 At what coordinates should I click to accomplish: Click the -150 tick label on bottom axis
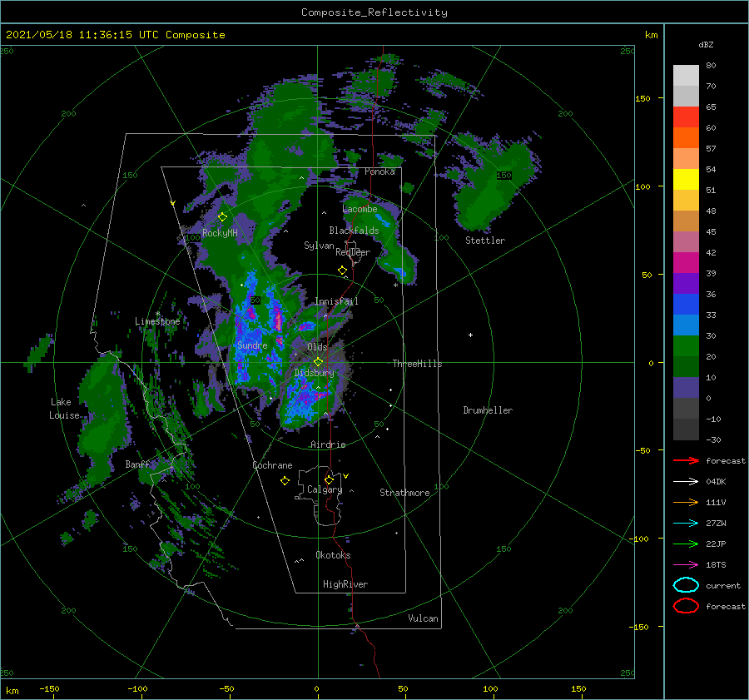pyautogui.click(x=49, y=688)
